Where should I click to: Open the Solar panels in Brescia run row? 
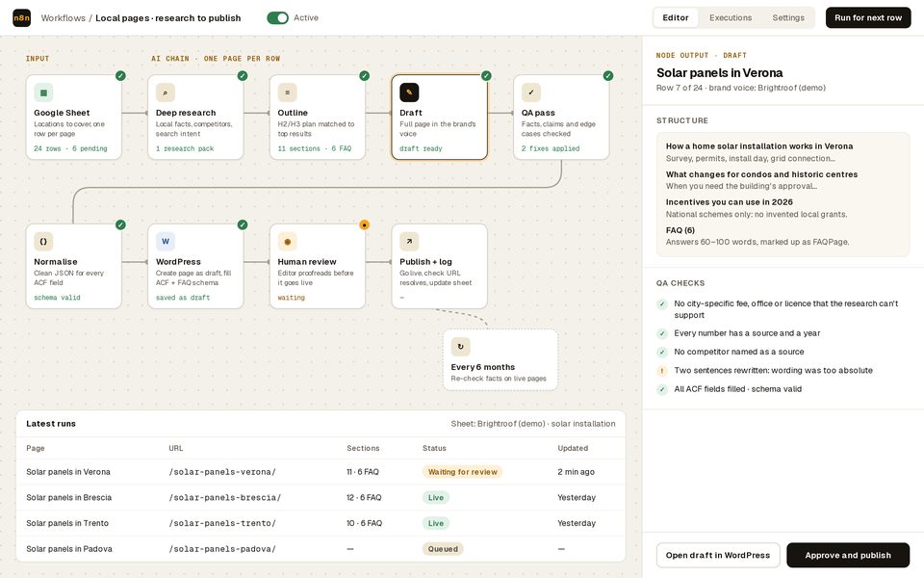(x=321, y=497)
